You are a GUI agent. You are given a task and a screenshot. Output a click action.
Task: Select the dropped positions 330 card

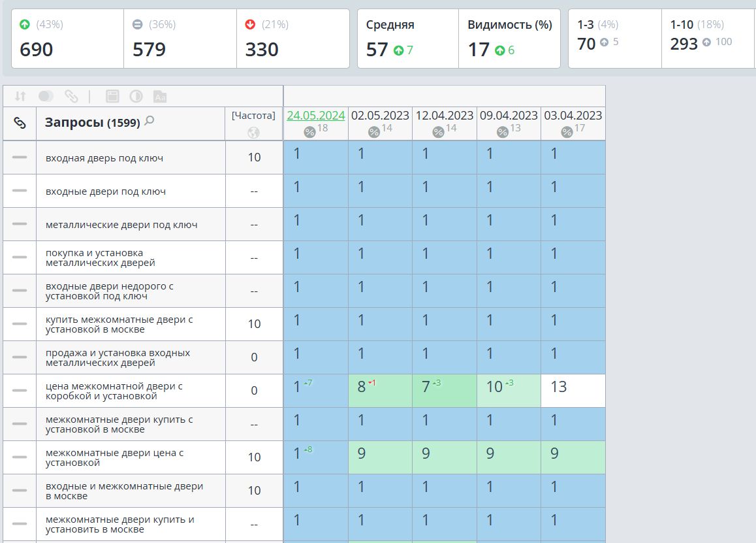(293, 39)
